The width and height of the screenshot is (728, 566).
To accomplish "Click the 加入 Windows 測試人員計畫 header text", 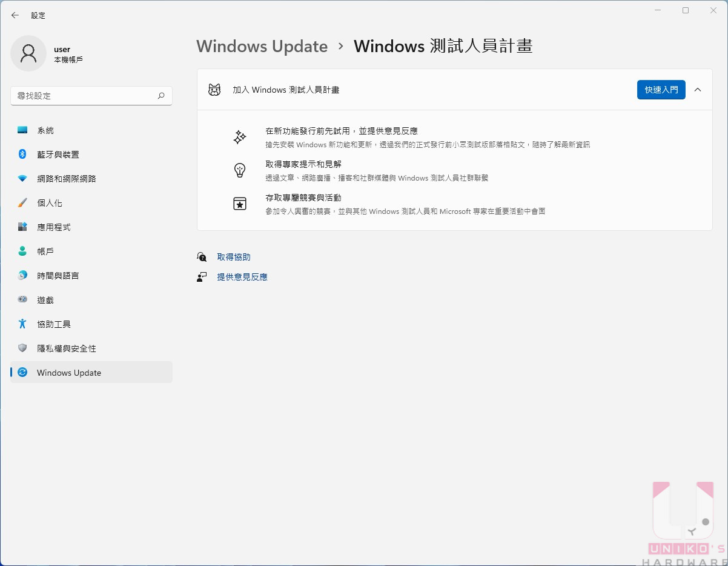I will [x=286, y=90].
